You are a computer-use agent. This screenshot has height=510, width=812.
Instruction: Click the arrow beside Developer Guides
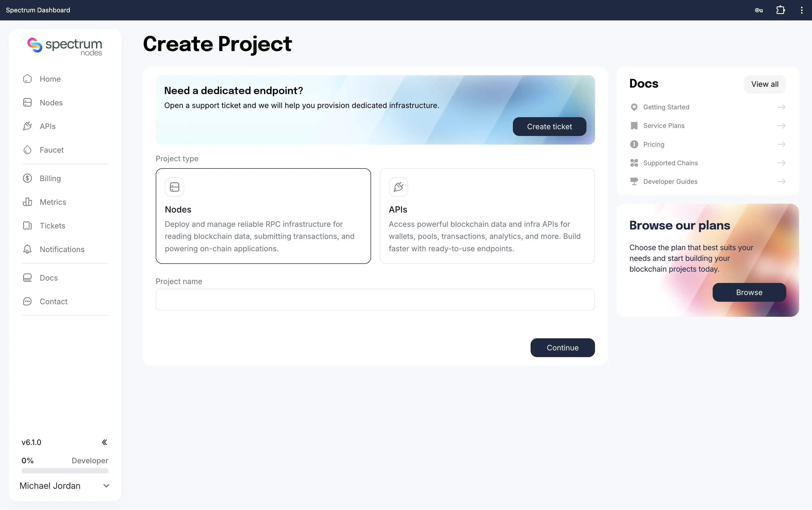point(781,181)
